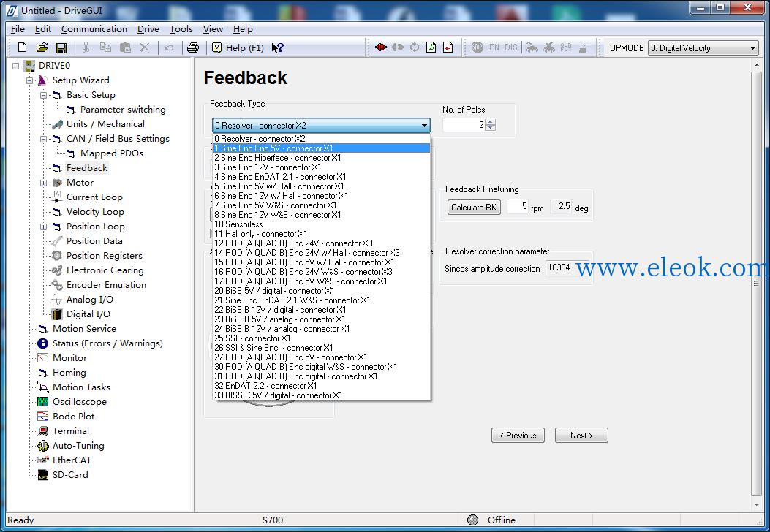This screenshot has height=532, width=770.
Task: Activate the What's This help pointer icon
Action: tap(277, 47)
